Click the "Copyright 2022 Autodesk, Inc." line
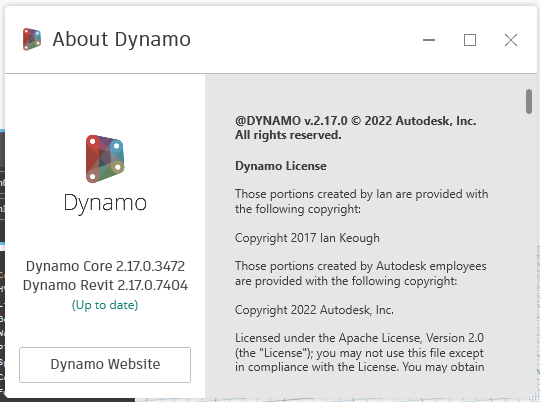Screen dimensions: 540x402 [314, 310]
